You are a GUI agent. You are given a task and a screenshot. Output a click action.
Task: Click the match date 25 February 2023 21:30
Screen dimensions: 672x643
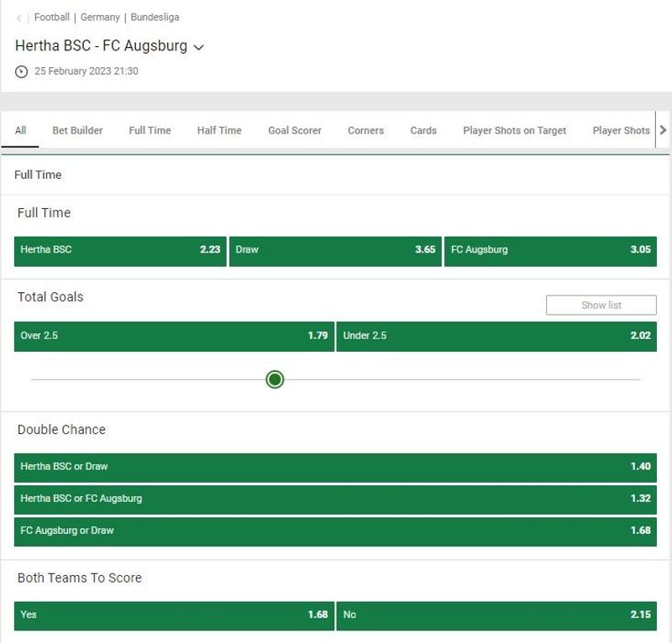coord(87,71)
